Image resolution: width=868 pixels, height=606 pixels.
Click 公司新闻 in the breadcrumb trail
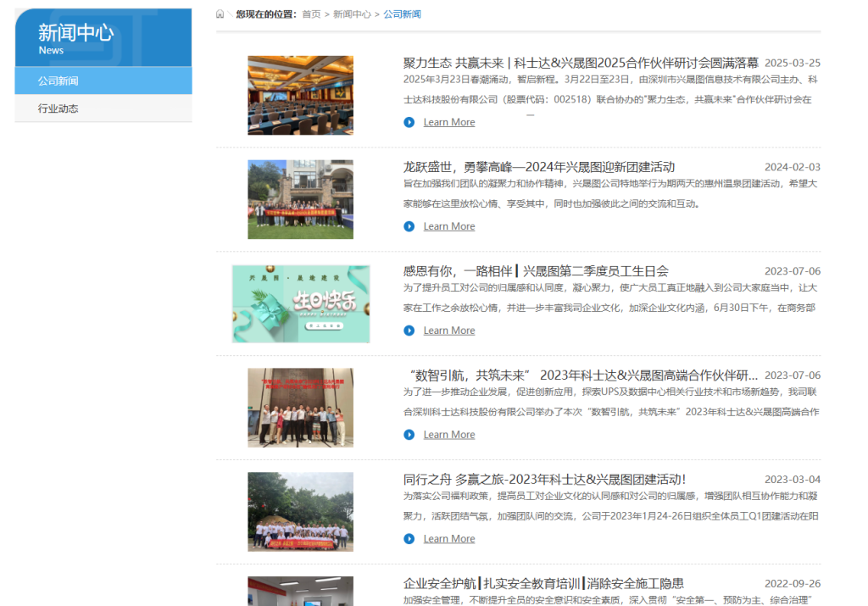pyautogui.click(x=402, y=14)
